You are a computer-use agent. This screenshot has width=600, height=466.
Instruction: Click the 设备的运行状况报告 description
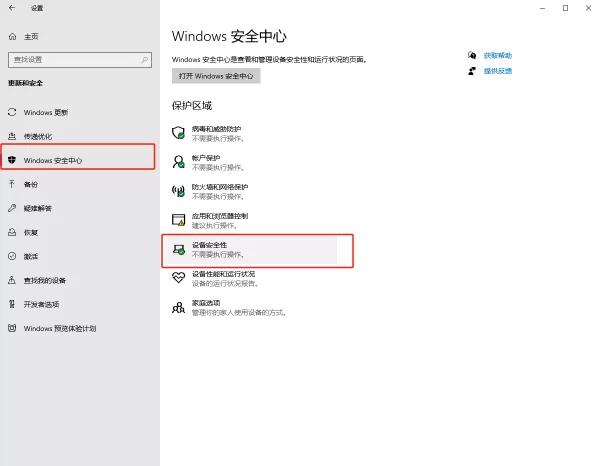[x=225, y=284]
